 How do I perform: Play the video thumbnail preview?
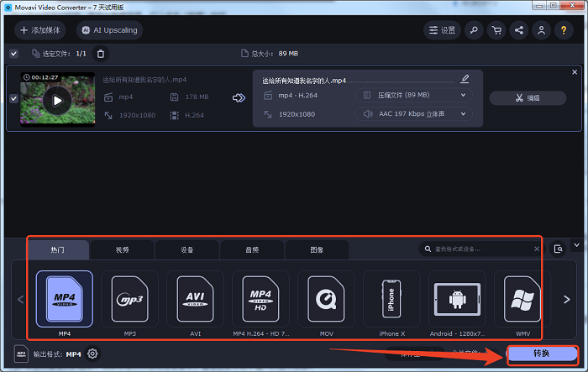click(x=57, y=101)
